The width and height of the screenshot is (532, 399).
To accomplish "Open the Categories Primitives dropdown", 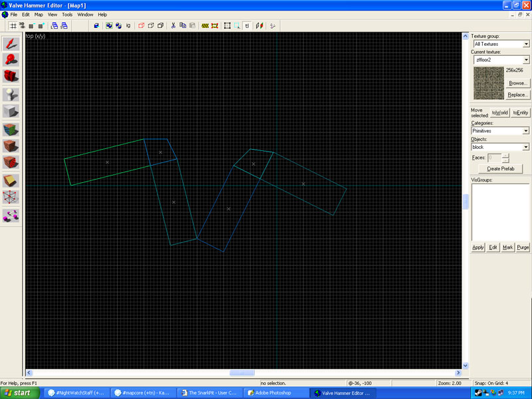I will coord(526,131).
